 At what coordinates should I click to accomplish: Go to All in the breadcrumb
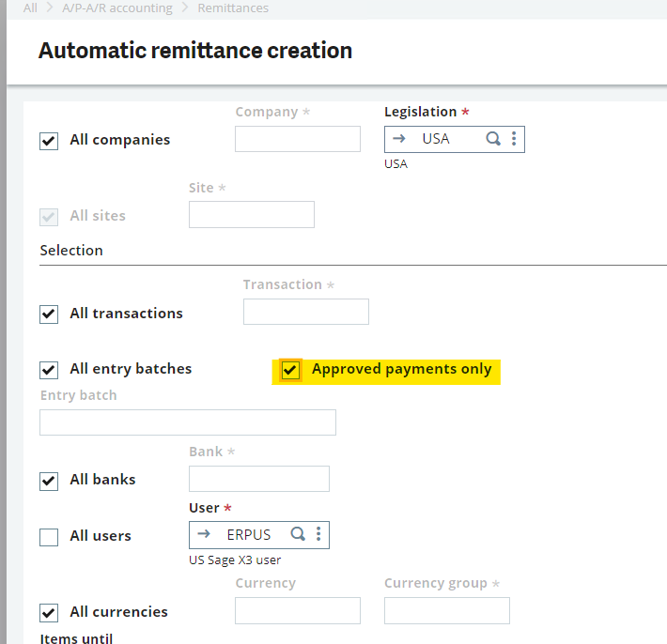coord(30,8)
